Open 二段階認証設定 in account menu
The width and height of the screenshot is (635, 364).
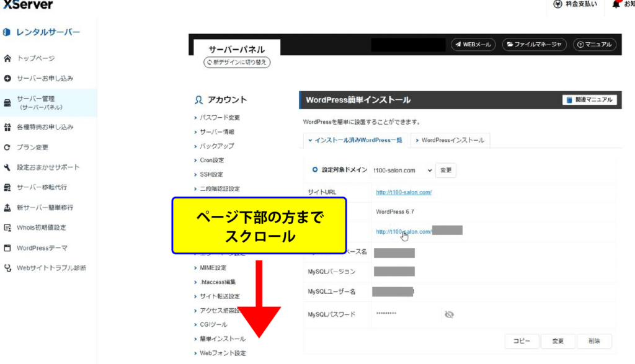point(220,189)
